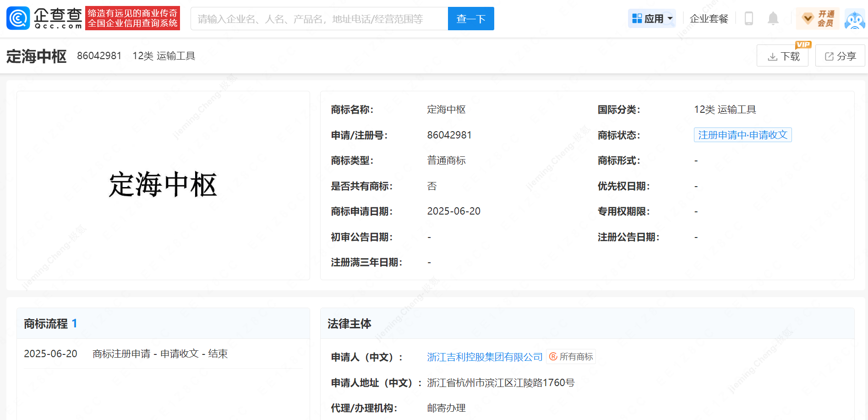
Task: Open the user avatar profile
Action: point(855,19)
